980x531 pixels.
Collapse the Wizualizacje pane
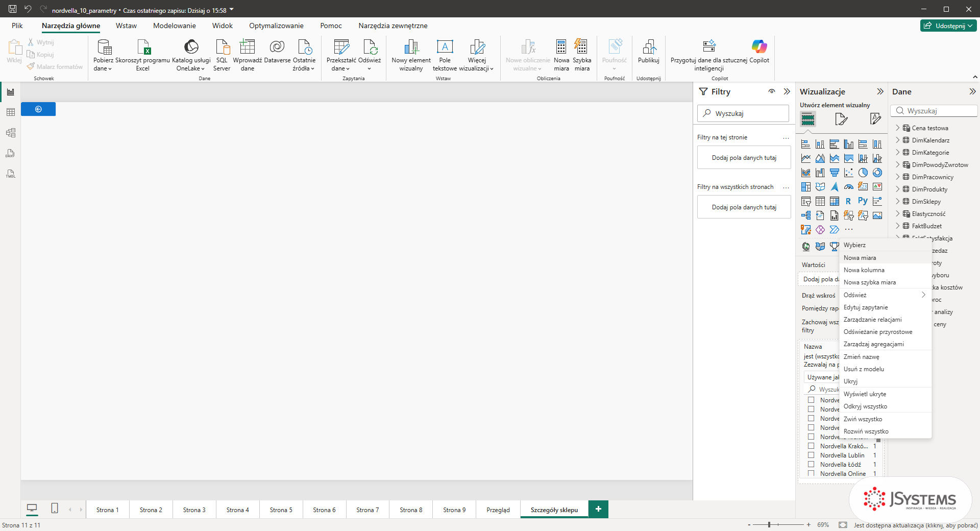[x=880, y=91]
